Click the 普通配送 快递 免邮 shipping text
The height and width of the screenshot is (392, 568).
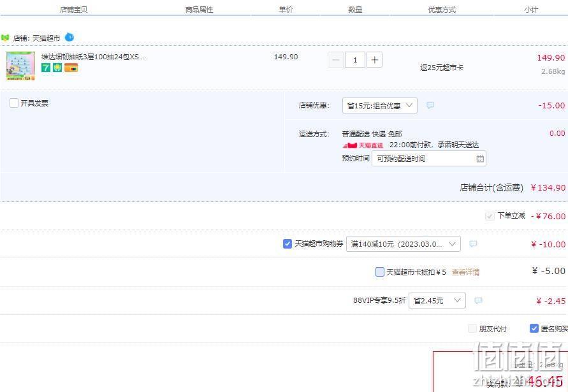372,134
